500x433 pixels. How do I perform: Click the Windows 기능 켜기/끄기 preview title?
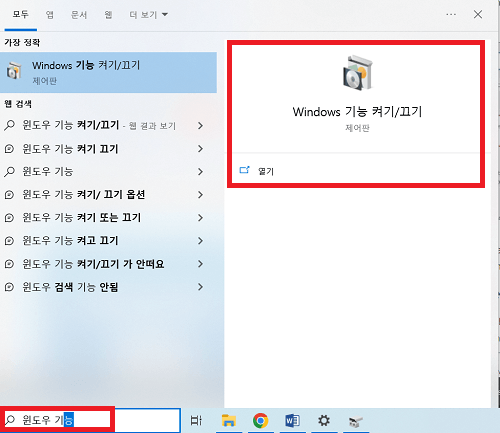click(x=357, y=111)
